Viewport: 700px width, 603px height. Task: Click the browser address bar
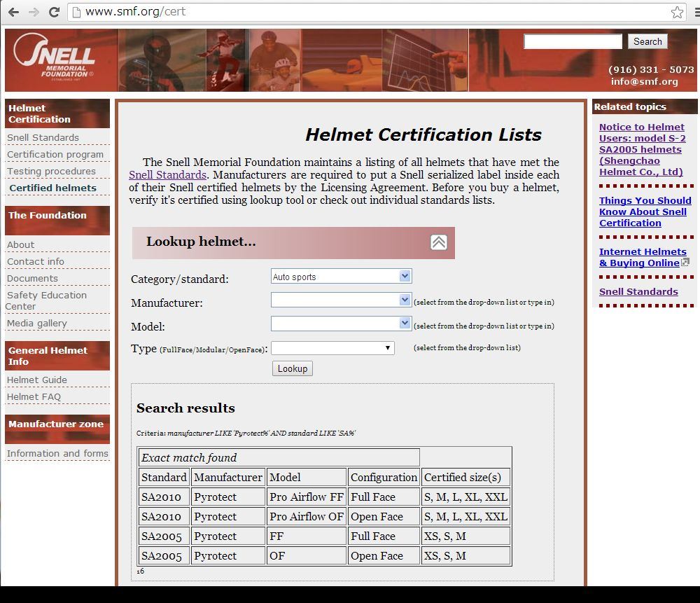(375, 12)
